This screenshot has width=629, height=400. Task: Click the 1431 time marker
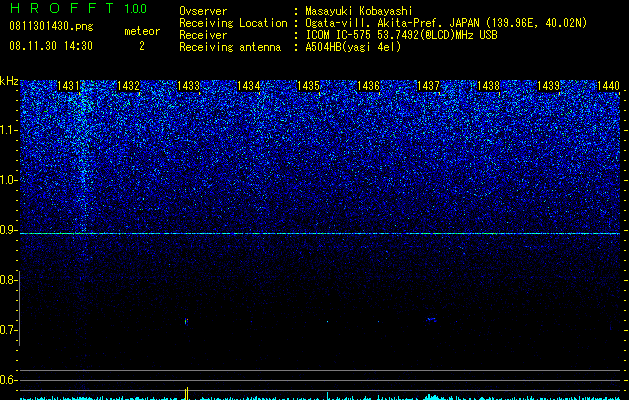point(68,86)
